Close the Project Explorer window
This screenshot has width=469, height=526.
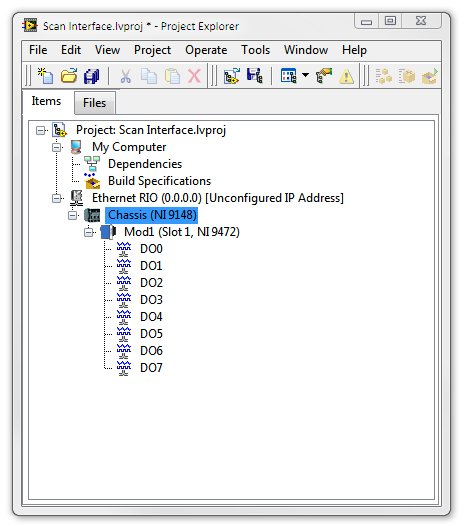point(421,21)
